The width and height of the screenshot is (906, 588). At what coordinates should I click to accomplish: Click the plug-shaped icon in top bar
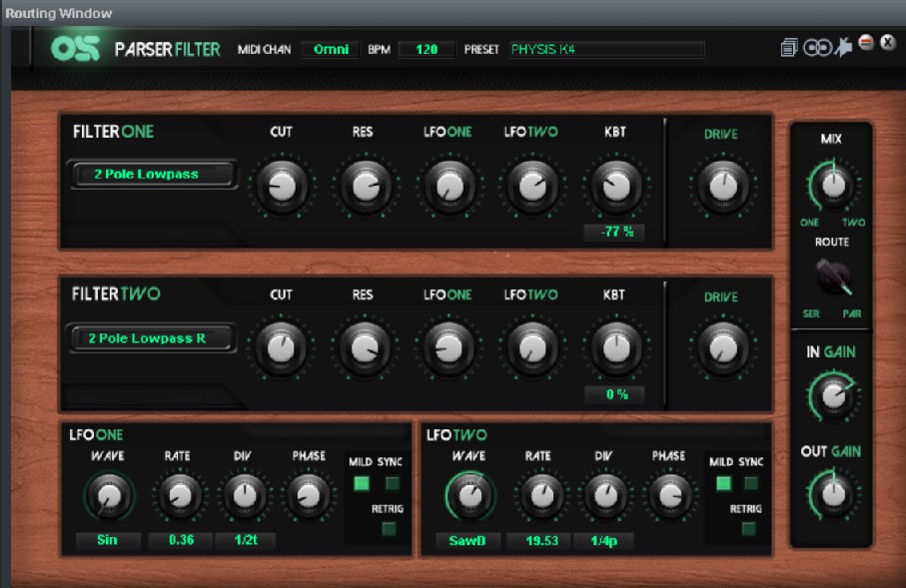tap(844, 48)
